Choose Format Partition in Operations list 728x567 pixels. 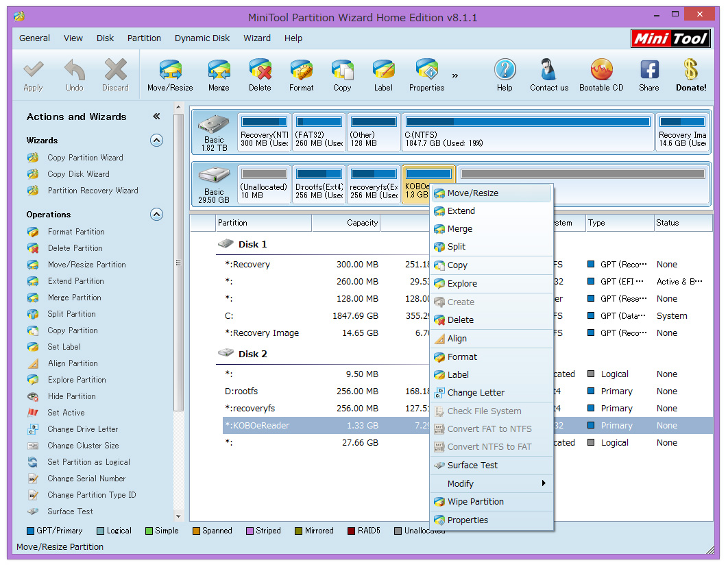point(76,232)
